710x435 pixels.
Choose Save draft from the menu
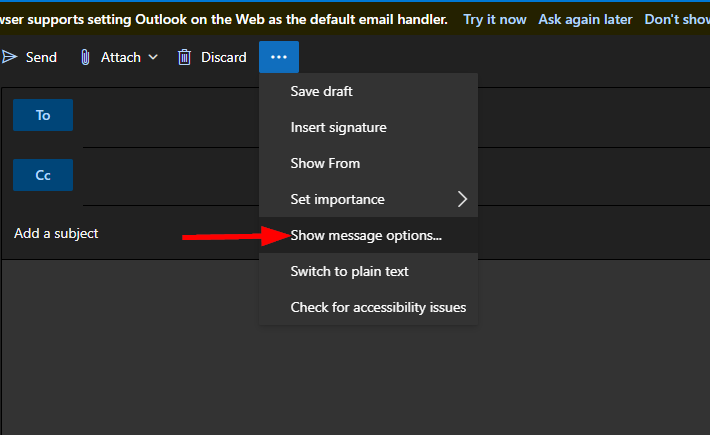click(x=321, y=91)
